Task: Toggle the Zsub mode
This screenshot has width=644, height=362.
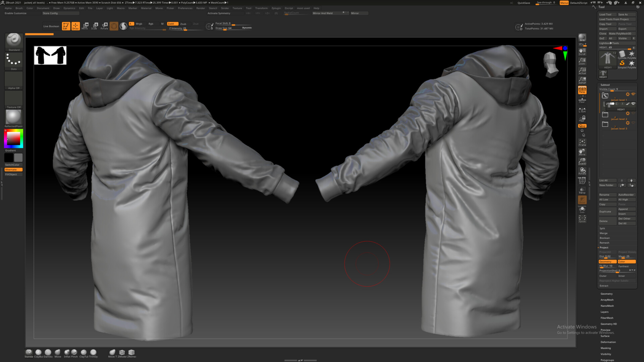Action: point(183,24)
